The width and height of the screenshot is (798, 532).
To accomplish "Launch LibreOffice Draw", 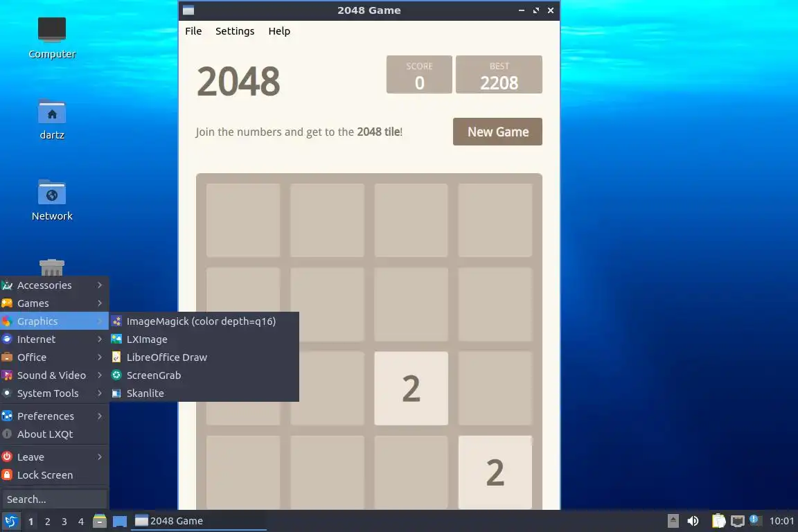I will click(204, 357).
